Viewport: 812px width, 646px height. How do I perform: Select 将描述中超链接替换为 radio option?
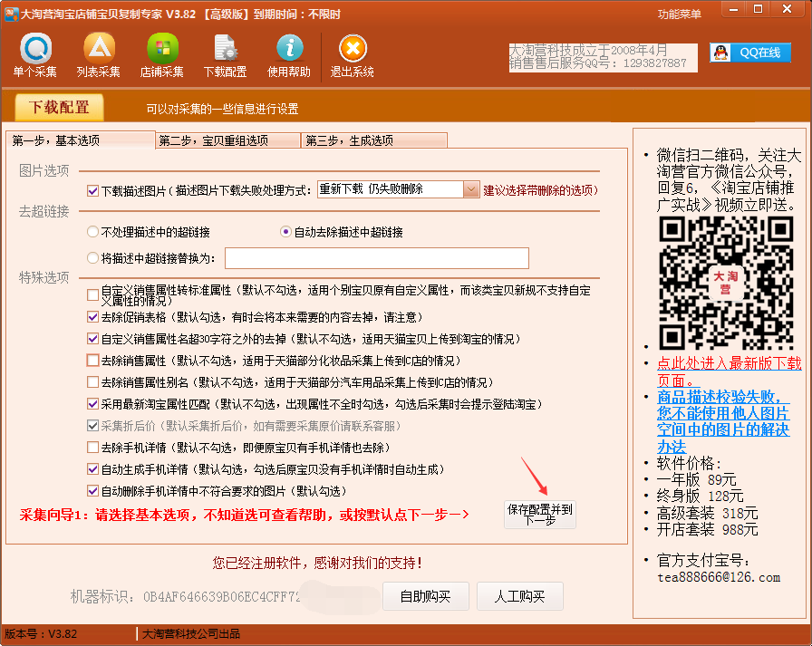coord(92,258)
